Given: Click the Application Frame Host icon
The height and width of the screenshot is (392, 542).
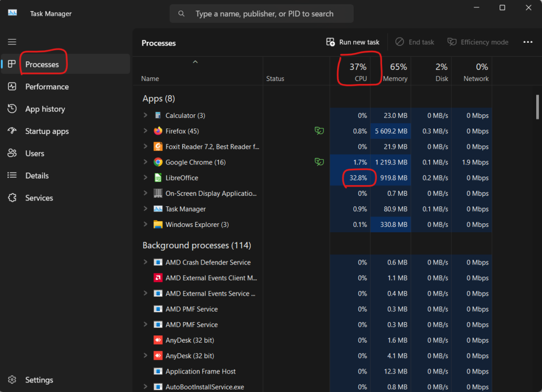Looking at the screenshot, I should 158,371.
